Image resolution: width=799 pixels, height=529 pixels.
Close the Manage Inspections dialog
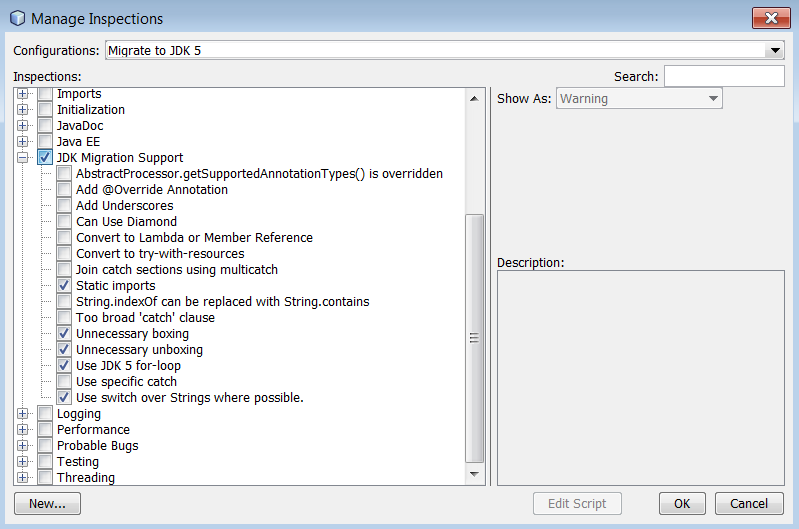pyautogui.click(x=769, y=18)
